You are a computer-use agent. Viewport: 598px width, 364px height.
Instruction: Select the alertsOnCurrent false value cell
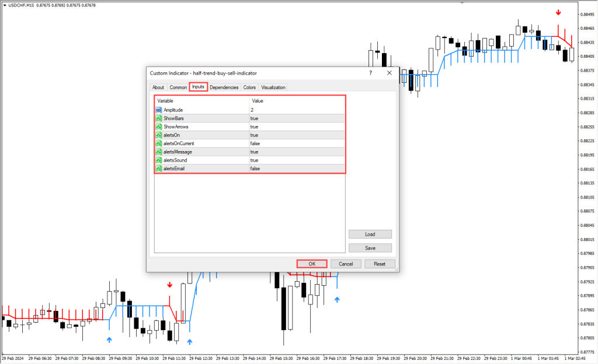[297, 143]
